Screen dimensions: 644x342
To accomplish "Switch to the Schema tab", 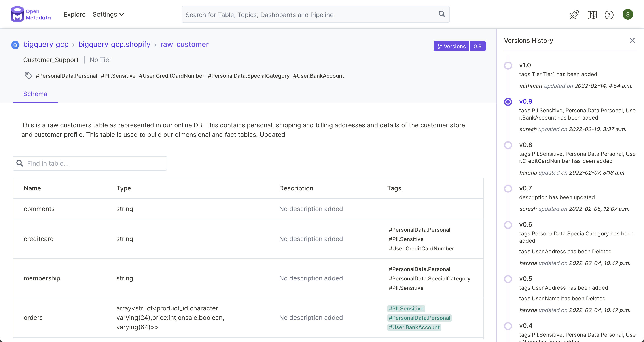I will pos(35,94).
